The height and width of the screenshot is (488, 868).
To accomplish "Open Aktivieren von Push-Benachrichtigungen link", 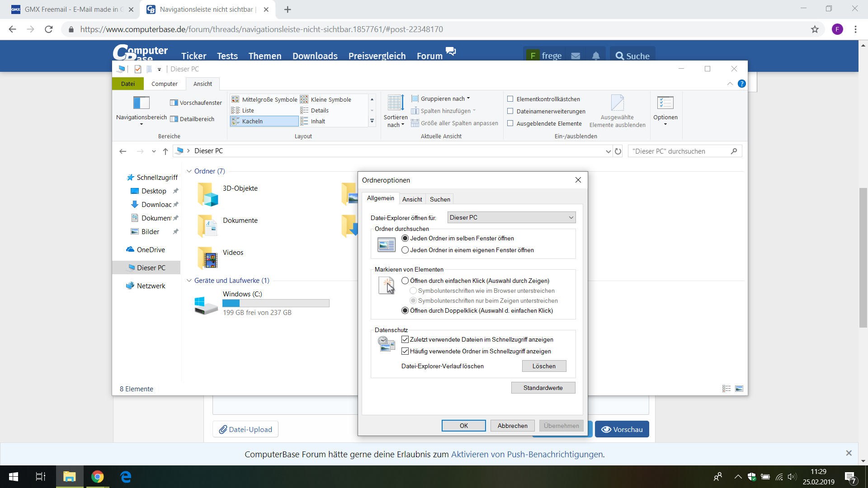I will click(x=527, y=454).
